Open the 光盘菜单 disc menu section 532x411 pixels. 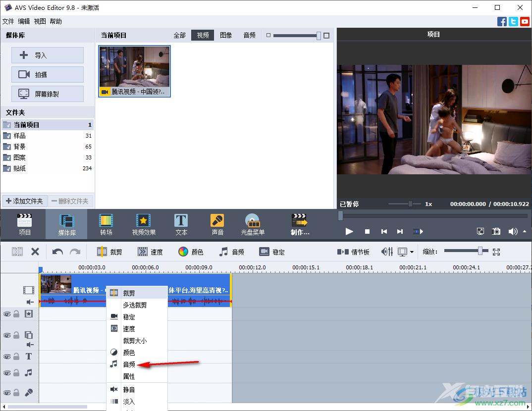253,224
